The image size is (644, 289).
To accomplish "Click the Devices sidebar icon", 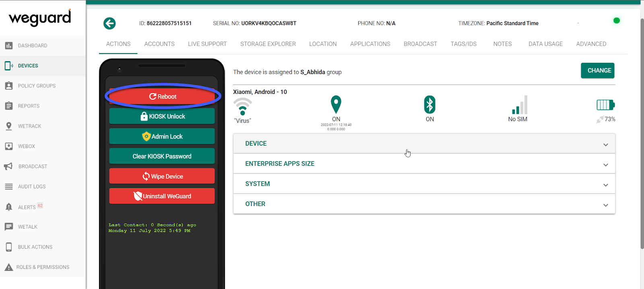I will click(8, 66).
